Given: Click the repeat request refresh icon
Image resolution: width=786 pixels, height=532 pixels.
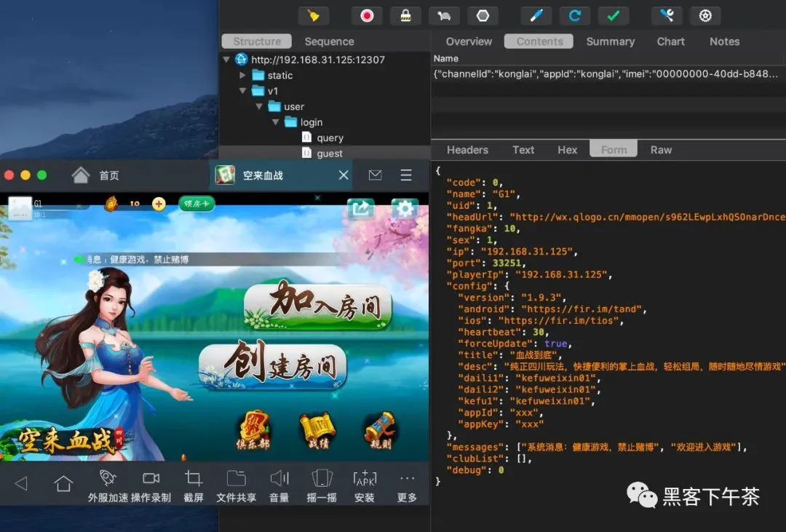Looking at the screenshot, I should pyautogui.click(x=574, y=16).
